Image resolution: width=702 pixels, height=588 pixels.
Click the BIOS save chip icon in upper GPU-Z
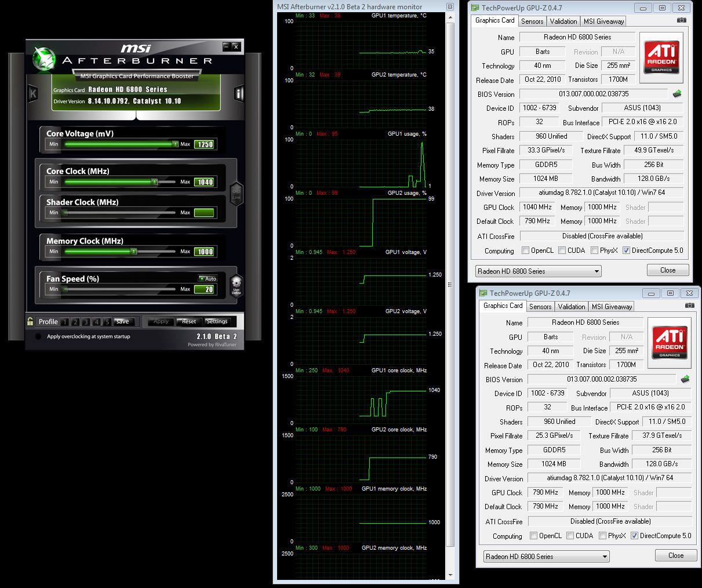676,93
